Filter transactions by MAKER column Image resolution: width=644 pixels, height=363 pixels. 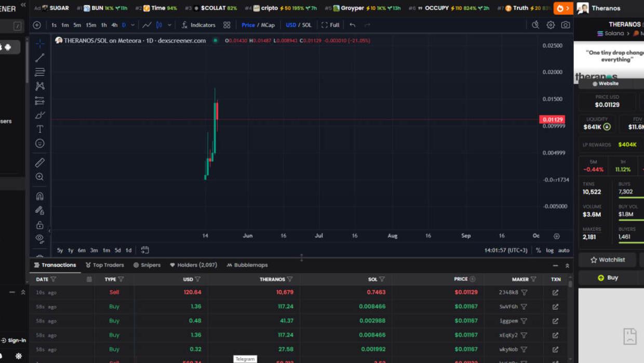point(533,279)
